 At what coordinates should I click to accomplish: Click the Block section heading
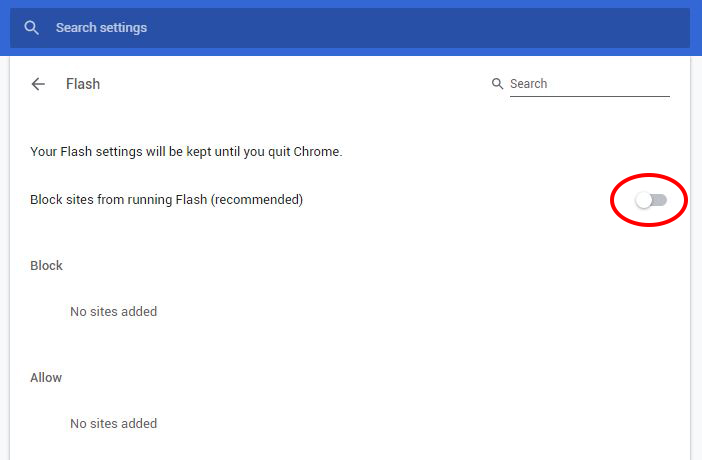46,266
